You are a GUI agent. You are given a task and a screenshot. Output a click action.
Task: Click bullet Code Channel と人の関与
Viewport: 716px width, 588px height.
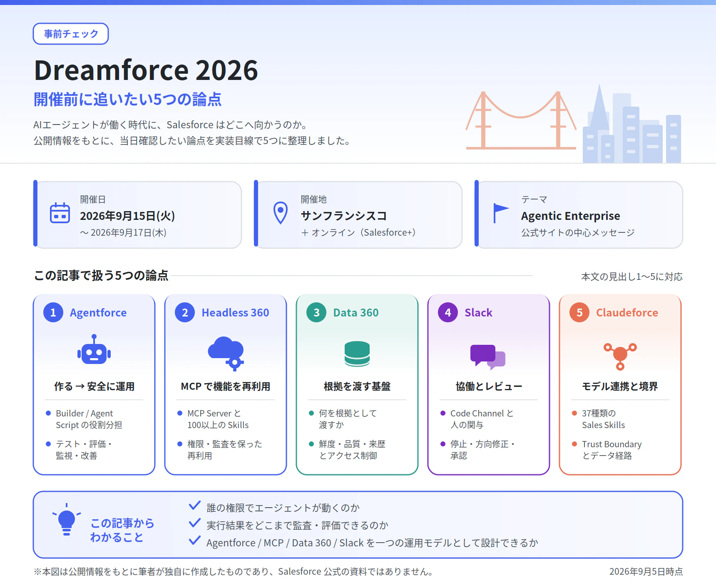coord(482,419)
